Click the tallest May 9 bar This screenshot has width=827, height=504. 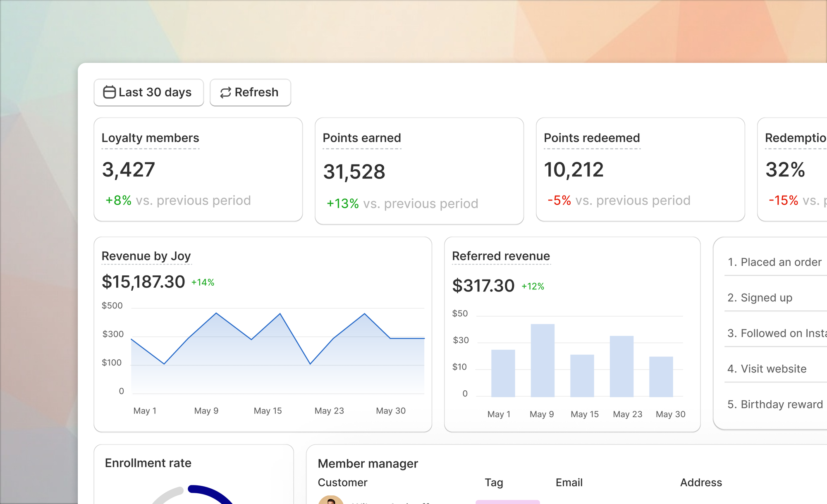tap(542, 360)
